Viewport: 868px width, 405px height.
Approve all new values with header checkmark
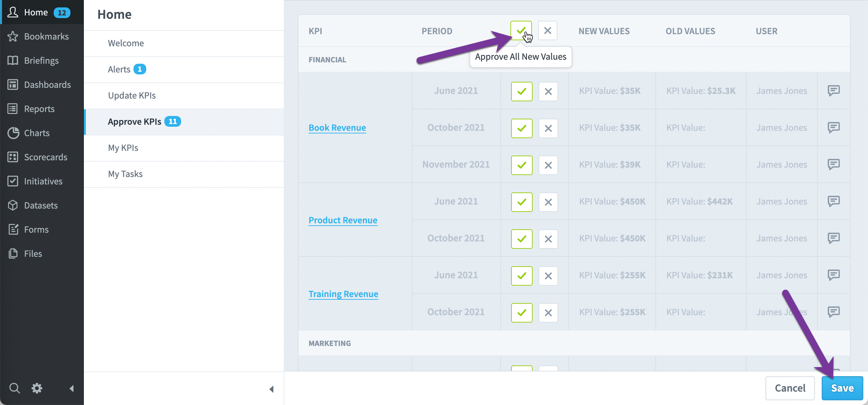[521, 31]
